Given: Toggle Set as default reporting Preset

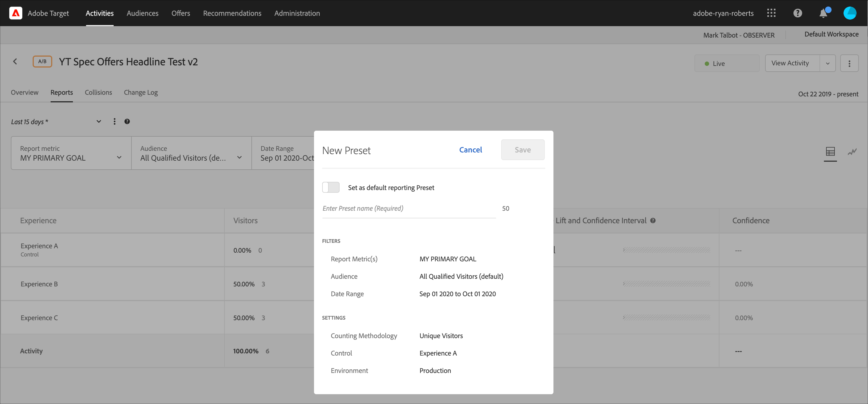Looking at the screenshot, I should [331, 187].
